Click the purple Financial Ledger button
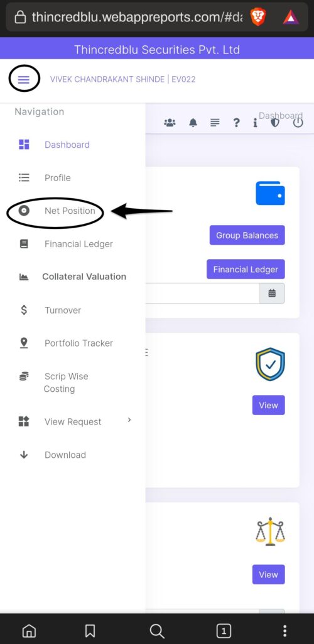Image resolution: width=314 pixels, height=644 pixels. [246, 269]
